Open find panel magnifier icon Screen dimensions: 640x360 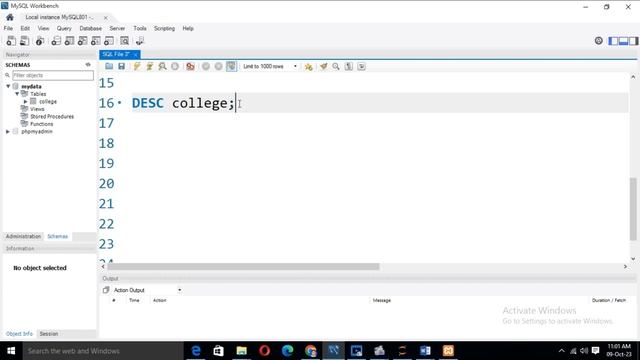click(336, 66)
